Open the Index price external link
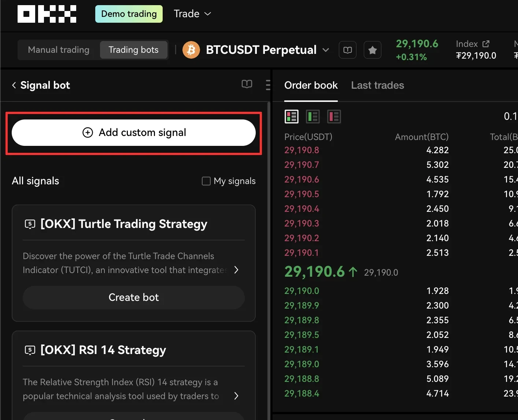 485,44
